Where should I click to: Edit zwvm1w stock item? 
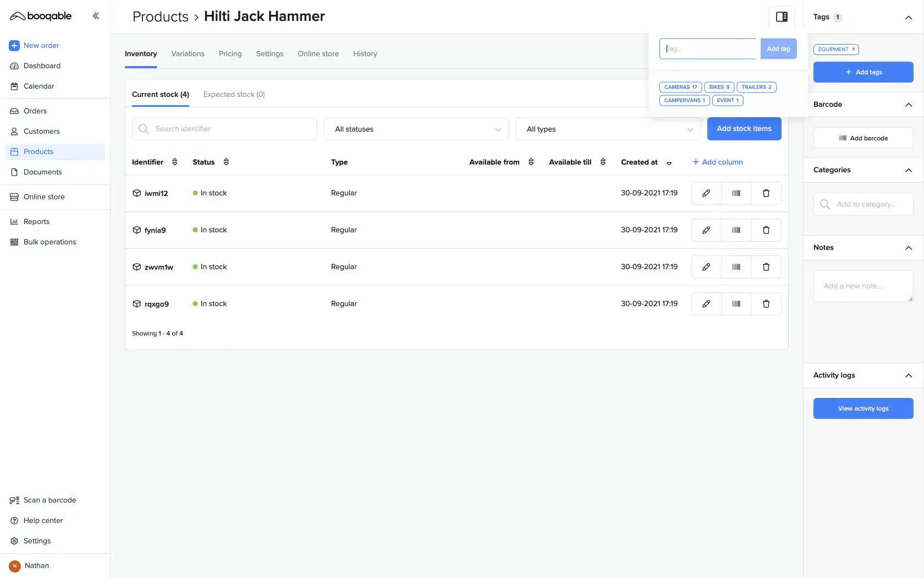(706, 267)
